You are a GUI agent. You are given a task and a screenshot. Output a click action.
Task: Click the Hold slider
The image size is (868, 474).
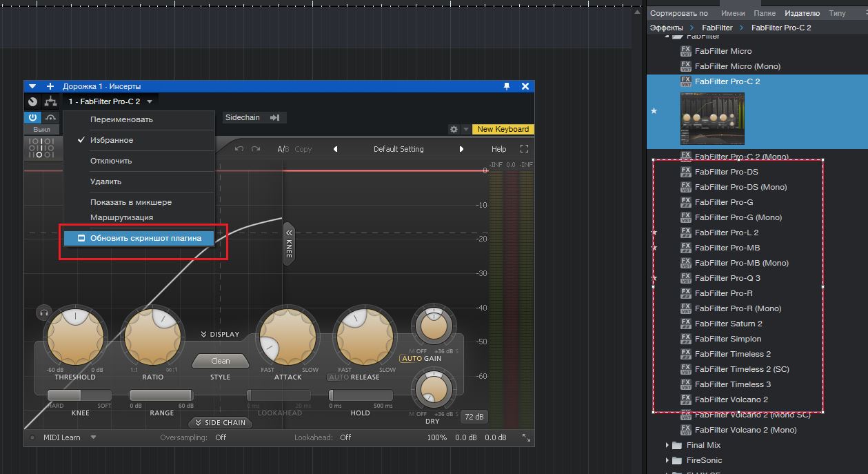[361, 395]
